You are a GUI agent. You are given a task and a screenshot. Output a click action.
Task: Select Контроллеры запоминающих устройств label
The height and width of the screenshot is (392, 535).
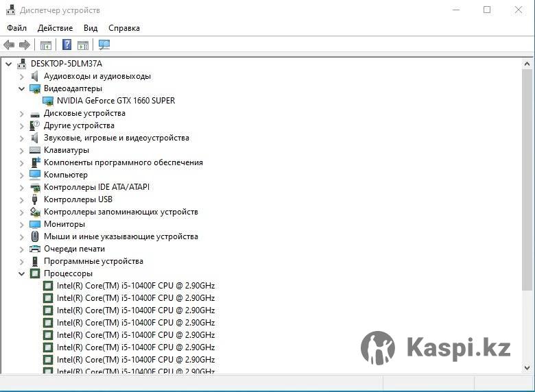(121, 212)
